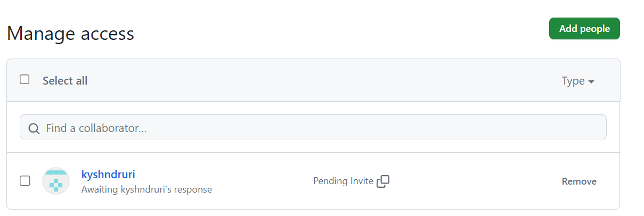644x216 pixels.
Task: Click kyshndruri's identicon avatar
Action: point(56,181)
